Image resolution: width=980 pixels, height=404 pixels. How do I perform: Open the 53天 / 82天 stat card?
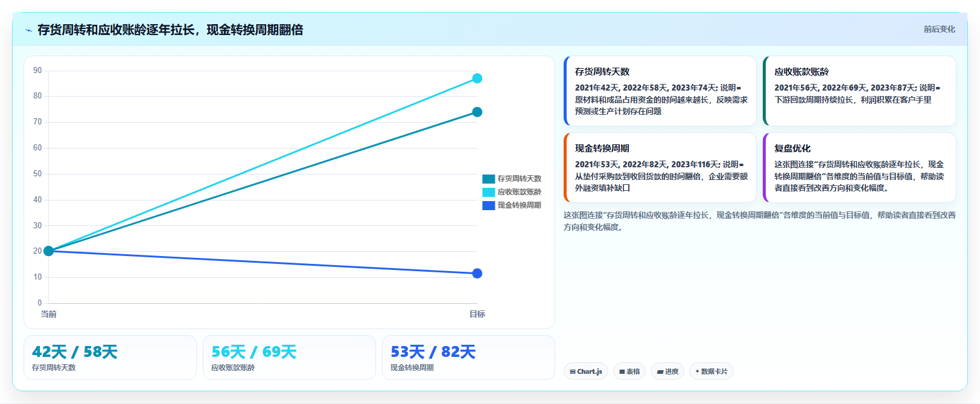(x=468, y=358)
